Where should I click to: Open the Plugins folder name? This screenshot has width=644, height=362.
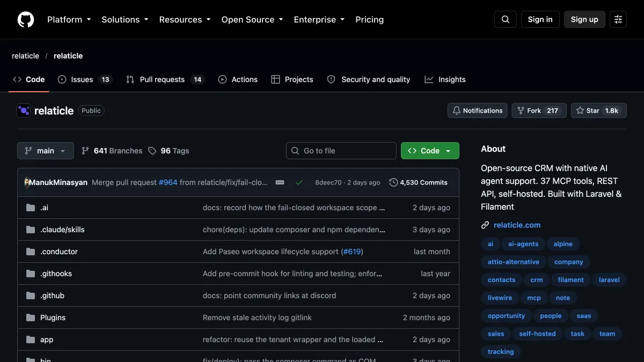click(53, 317)
